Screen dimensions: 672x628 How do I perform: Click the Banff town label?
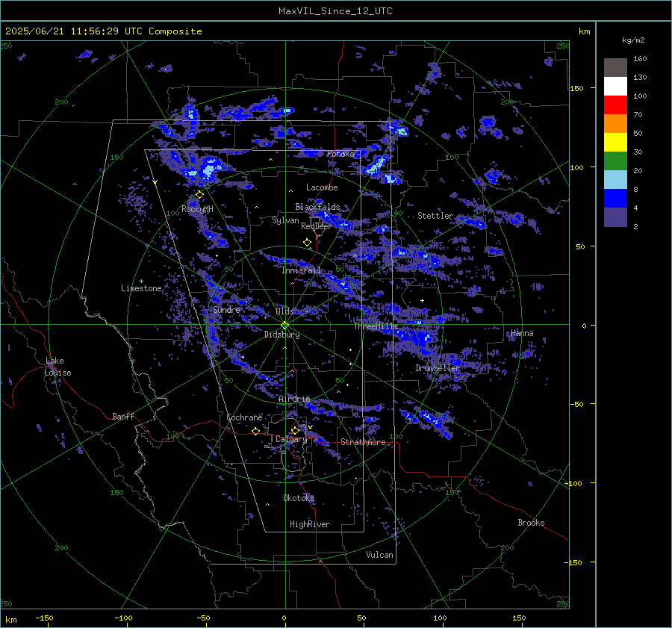[x=123, y=417]
